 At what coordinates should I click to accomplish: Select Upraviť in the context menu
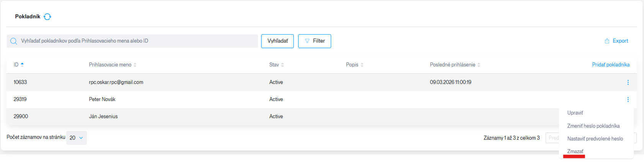tap(575, 113)
